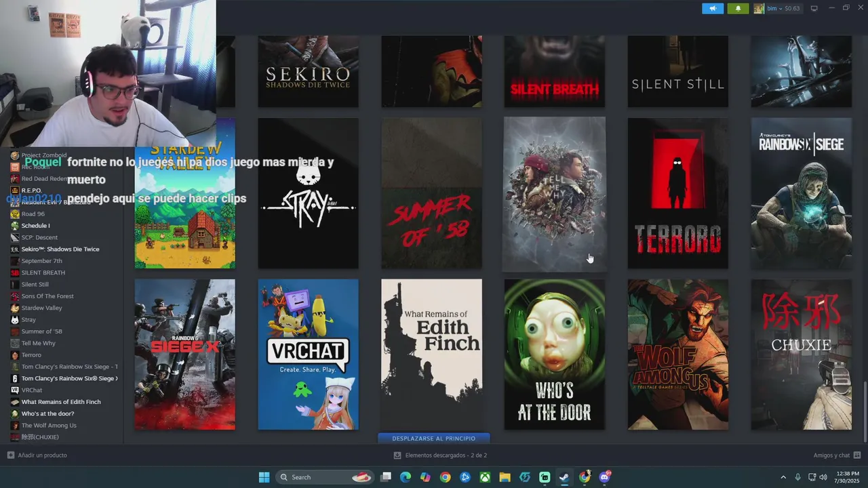Open Elementos descargados downloads status
This screenshot has height=488, width=868.
(x=441, y=455)
